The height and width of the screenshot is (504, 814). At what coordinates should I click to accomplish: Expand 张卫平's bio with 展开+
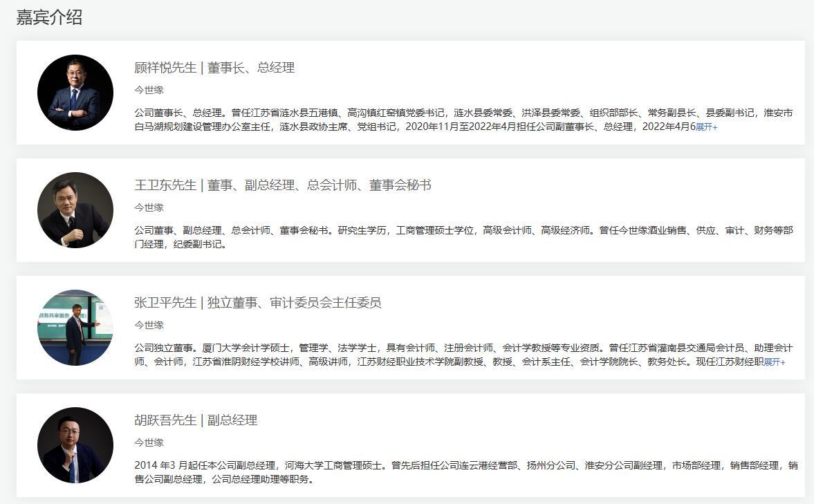click(x=775, y=362)
